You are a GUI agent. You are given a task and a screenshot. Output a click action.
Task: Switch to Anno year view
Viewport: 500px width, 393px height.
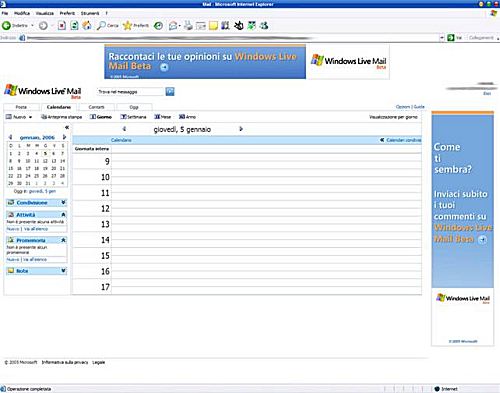(187, 117)
